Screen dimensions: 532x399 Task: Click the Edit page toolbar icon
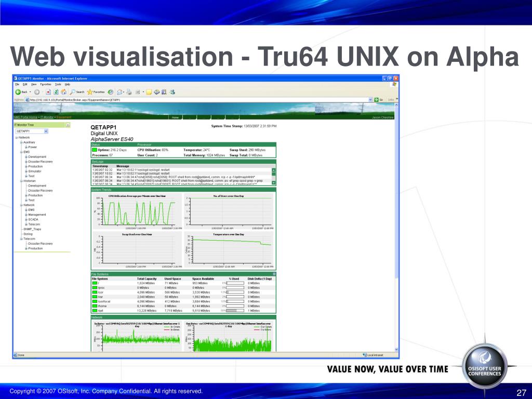[x=138, y=92]
